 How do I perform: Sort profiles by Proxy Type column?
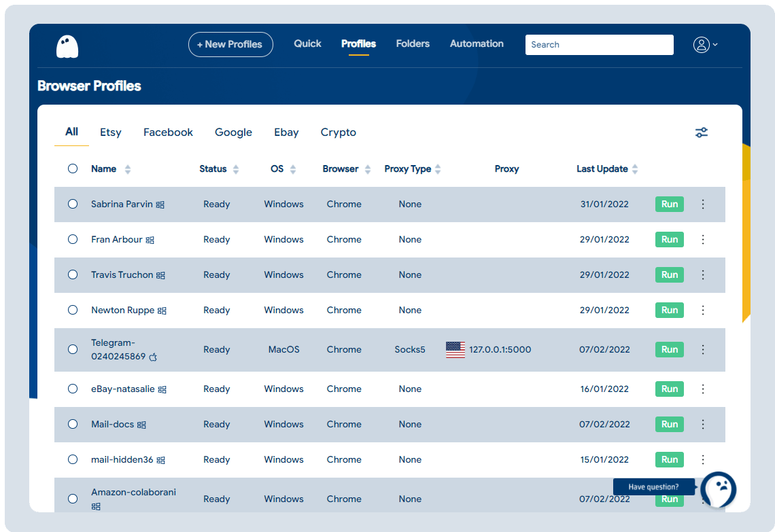tap(438, 169)
